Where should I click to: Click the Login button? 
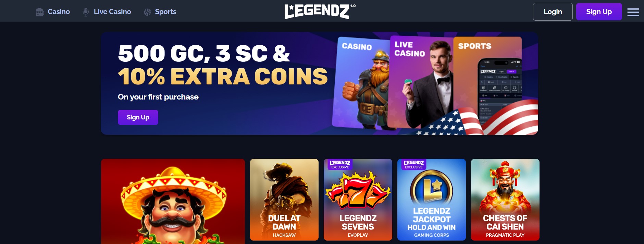[x=553, y=12]
